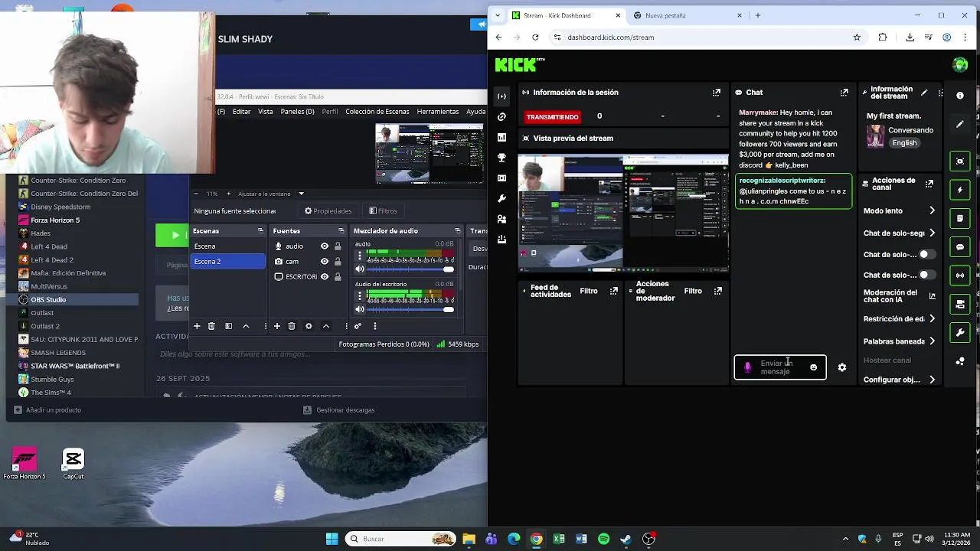Expand the Chat de solo-segu option arrow
The height and width of the screenshot is (551, 980).
click(932, 233)
